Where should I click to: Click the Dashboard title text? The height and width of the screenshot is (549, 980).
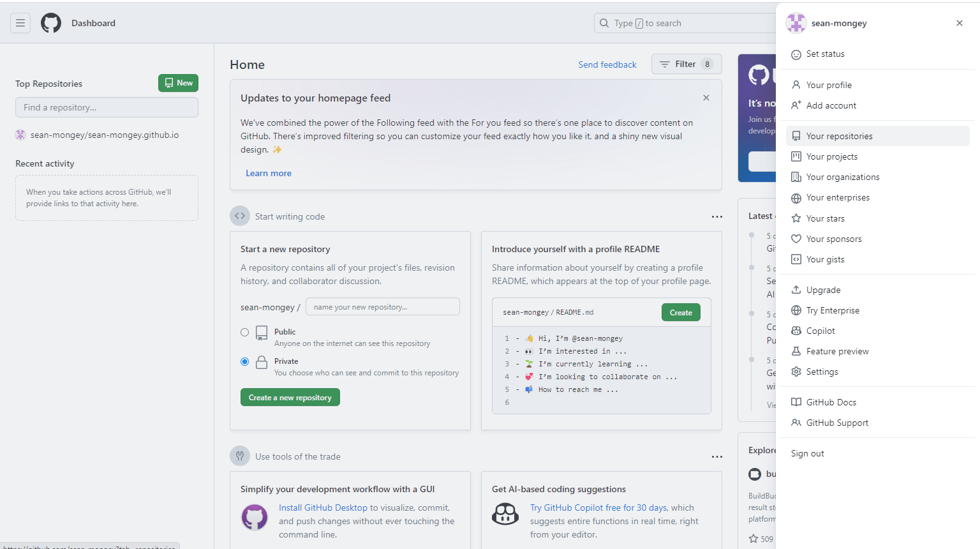pos(93,23)
